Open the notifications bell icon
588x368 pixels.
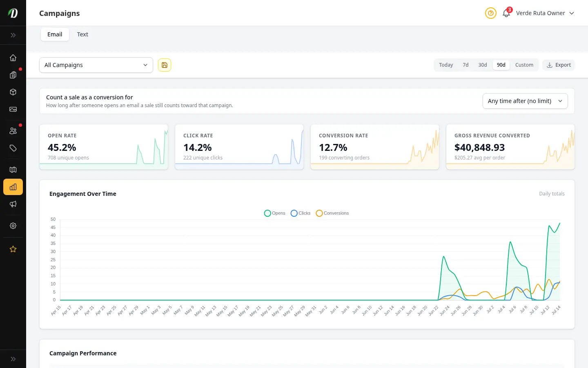click(x=506, y=13)
